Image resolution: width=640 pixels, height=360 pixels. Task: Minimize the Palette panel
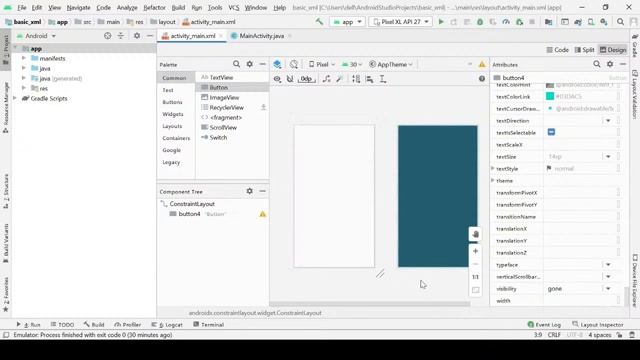[262, 64]
